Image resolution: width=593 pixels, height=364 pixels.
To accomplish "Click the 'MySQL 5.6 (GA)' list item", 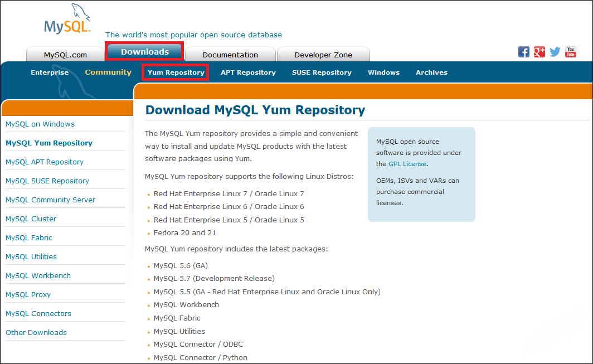I will click(x=181, y=266).
